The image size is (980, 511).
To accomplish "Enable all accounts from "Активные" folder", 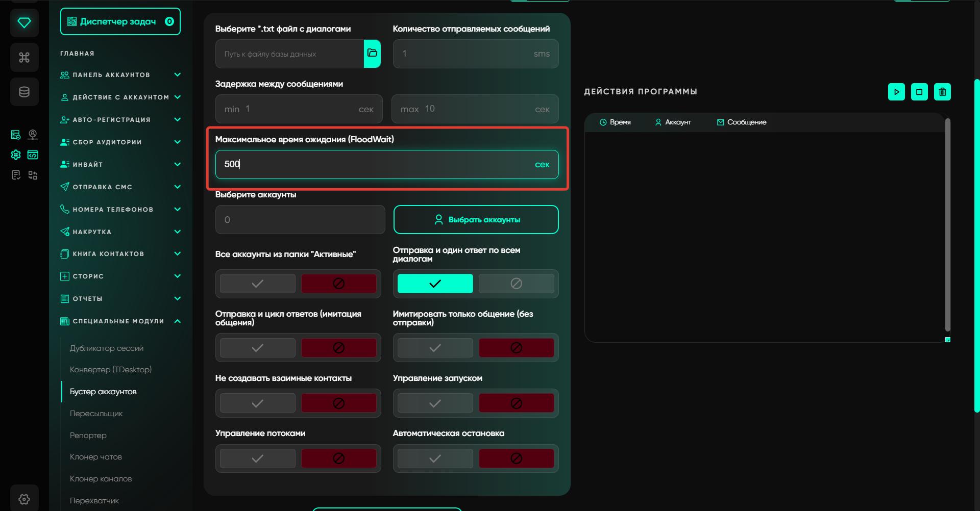I will [x=258, y=284].
